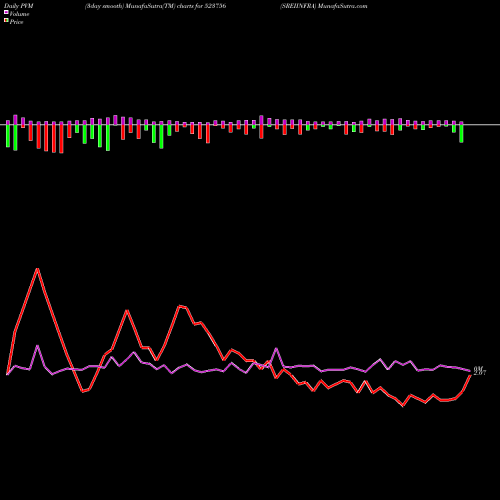
Task: Click the 'Daily PVM' title text
Action: tap(19, 6)
